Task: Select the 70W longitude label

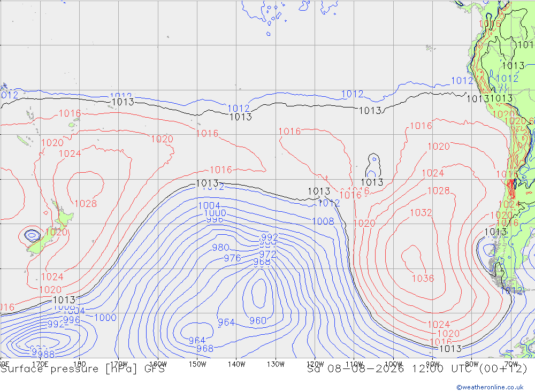Action: coord(511,364)
